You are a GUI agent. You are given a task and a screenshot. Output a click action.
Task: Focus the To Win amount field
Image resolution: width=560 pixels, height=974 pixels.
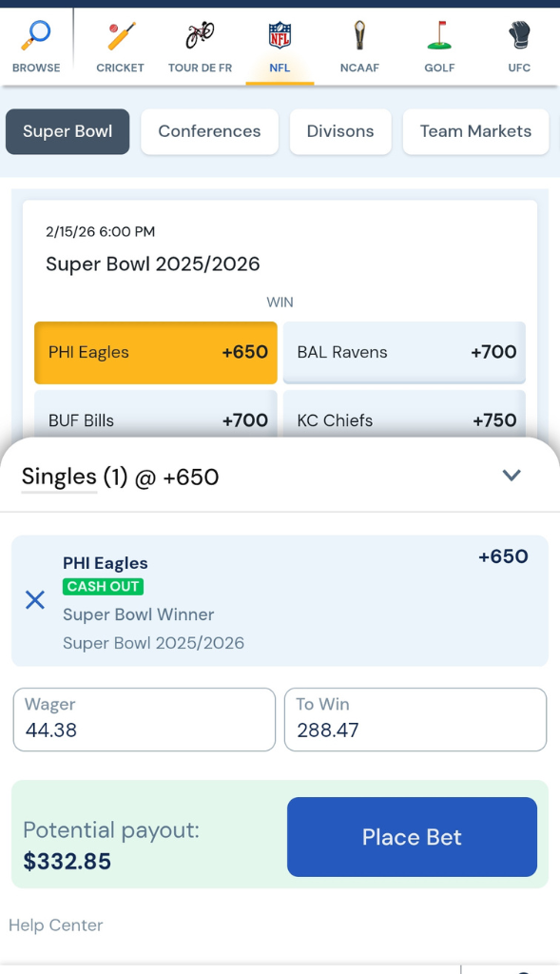(x=415, y=719)
